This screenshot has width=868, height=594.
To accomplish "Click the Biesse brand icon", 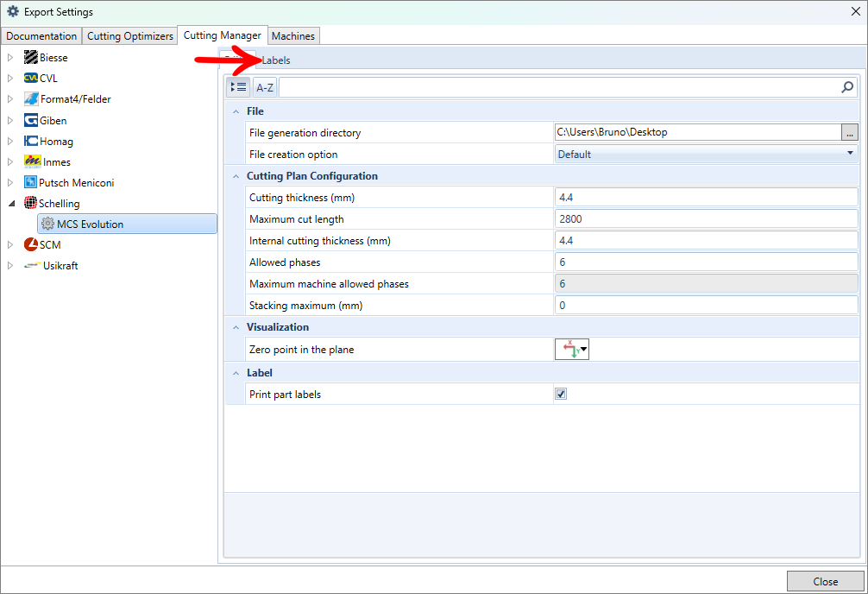I will point(31,57).
